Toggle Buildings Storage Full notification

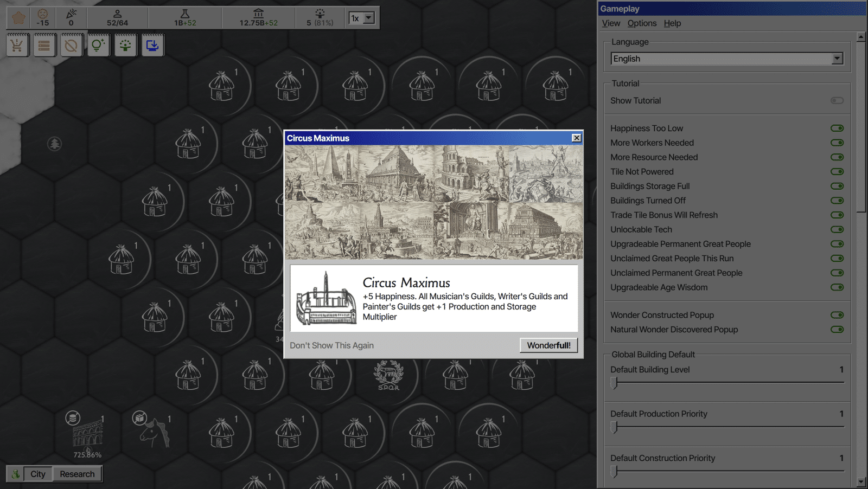pyautogui.click(x=837, y=186)
